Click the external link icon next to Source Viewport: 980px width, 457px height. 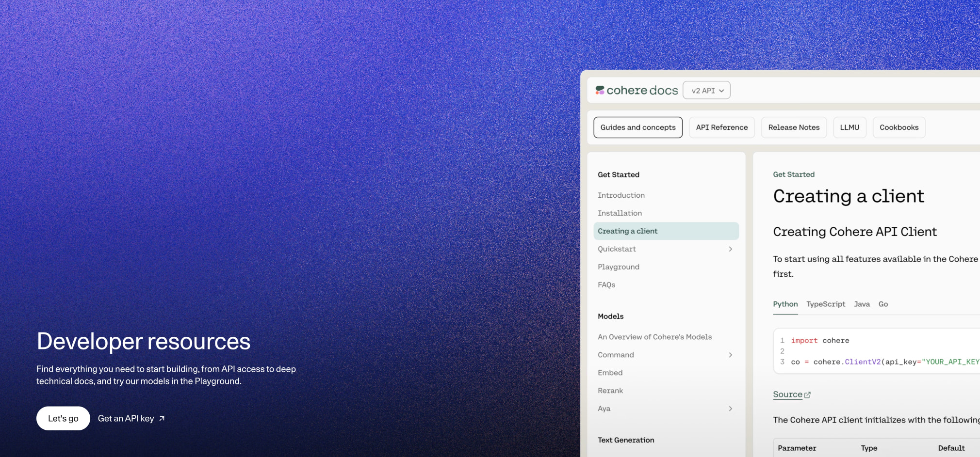807,395
